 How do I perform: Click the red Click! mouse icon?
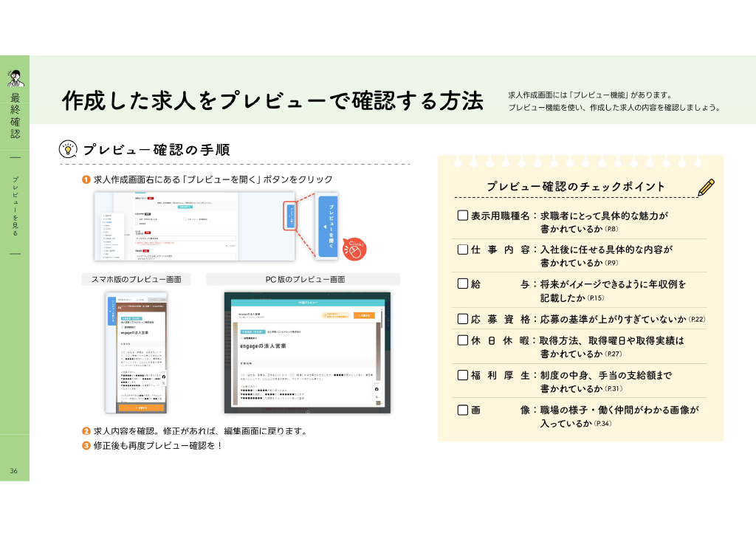click(x=354, y=250)
